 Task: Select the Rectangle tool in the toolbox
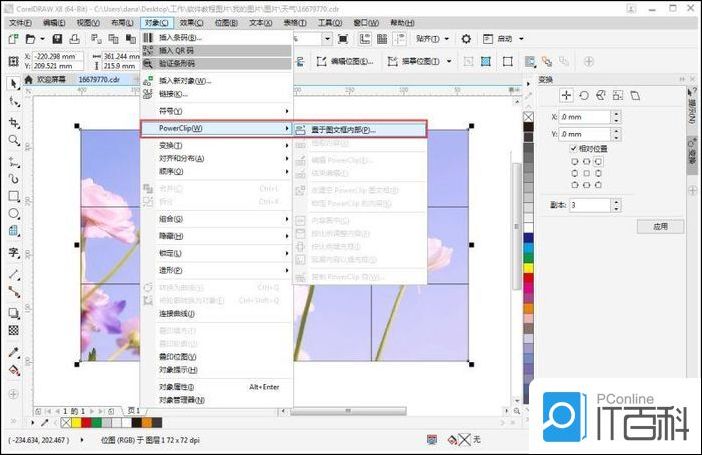(14, 196)
